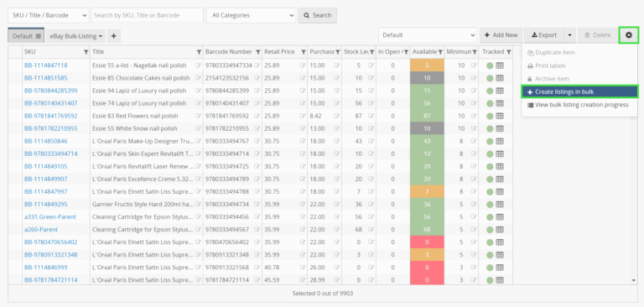Open All Categories dropdown
The image size is (644, 307).
pos(251,15)
